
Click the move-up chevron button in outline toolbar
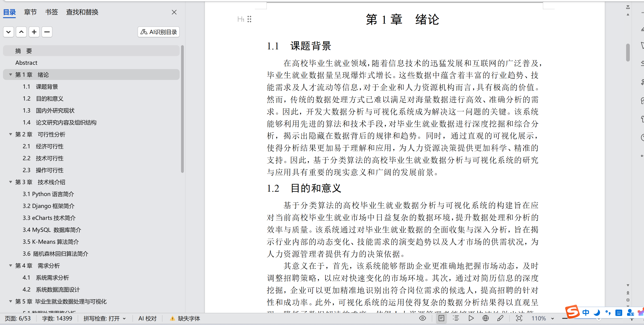21,32
